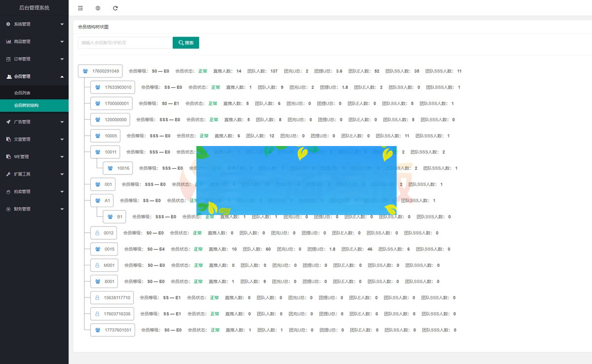Click the group icon on node 0015
Viewport: 592px width, 364px height.
point(98,249)
